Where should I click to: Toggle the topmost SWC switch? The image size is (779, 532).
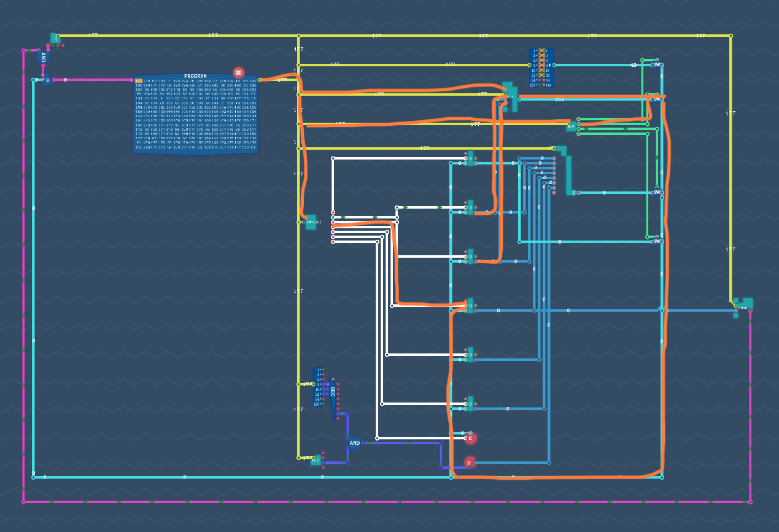click(657, 64)
